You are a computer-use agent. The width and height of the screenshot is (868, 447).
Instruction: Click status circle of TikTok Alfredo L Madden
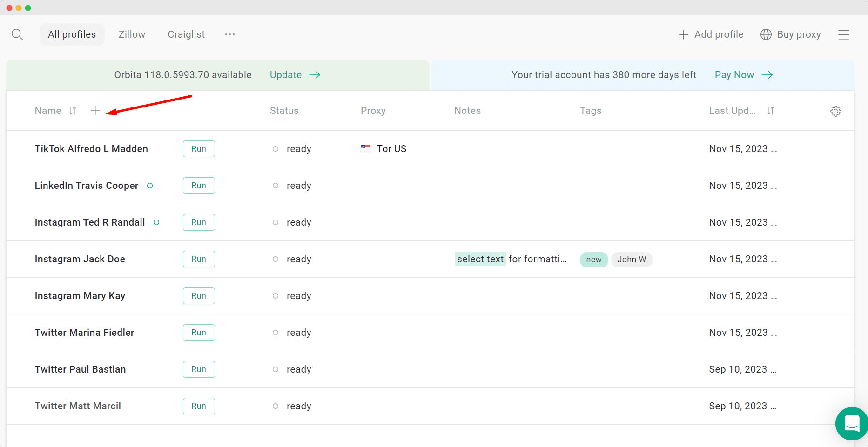coord(276,149)
